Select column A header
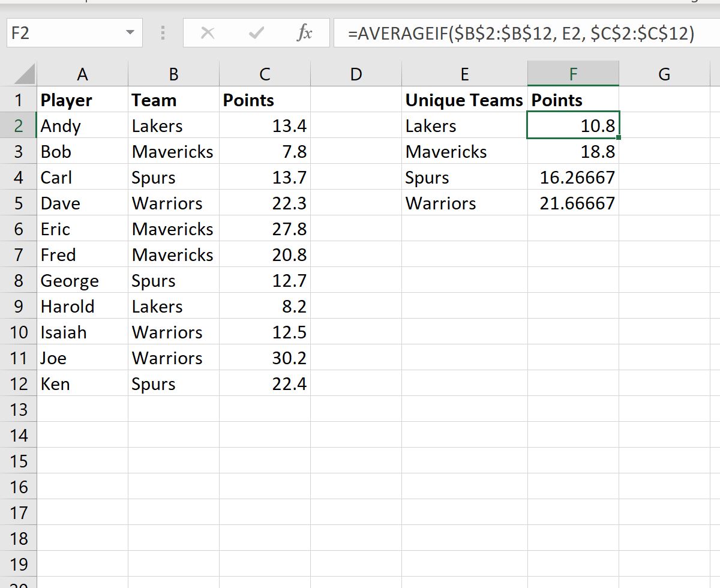This screenshot has width=720, height=588. coord(82,74)
